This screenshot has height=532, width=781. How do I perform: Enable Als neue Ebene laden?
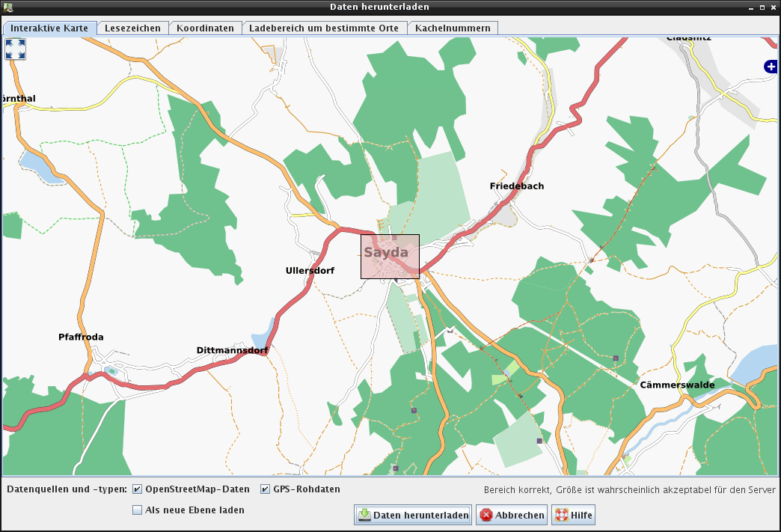click(x=138, y=510)
